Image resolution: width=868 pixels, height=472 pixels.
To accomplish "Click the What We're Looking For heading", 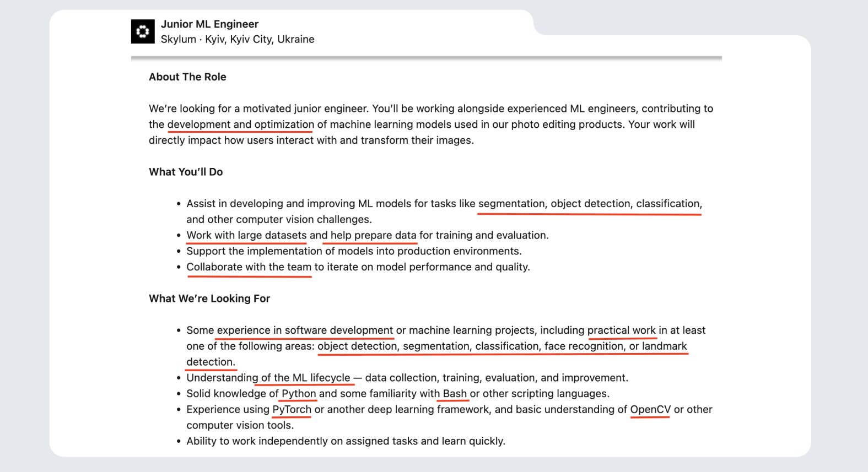I will coord(209,299).
